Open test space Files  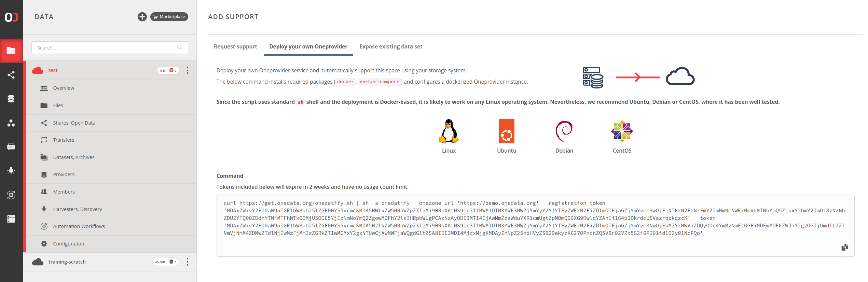111,105
